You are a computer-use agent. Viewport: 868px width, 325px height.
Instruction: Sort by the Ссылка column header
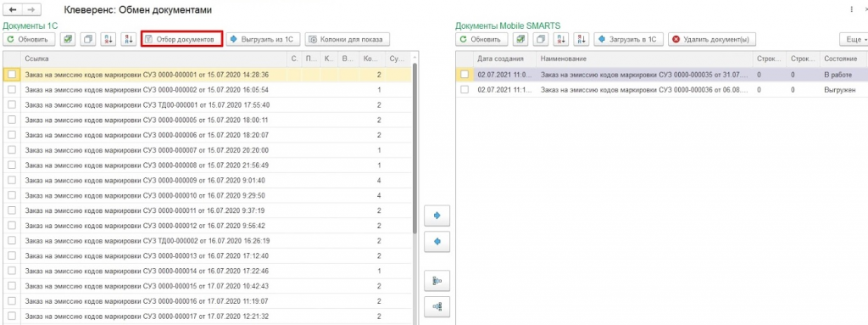[x=153, y=59]
